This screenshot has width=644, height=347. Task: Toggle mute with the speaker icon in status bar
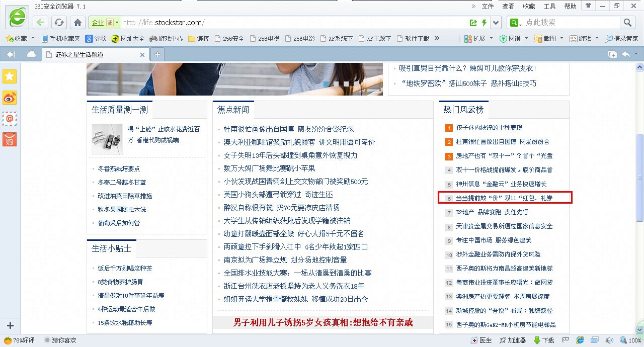[610, 340]
